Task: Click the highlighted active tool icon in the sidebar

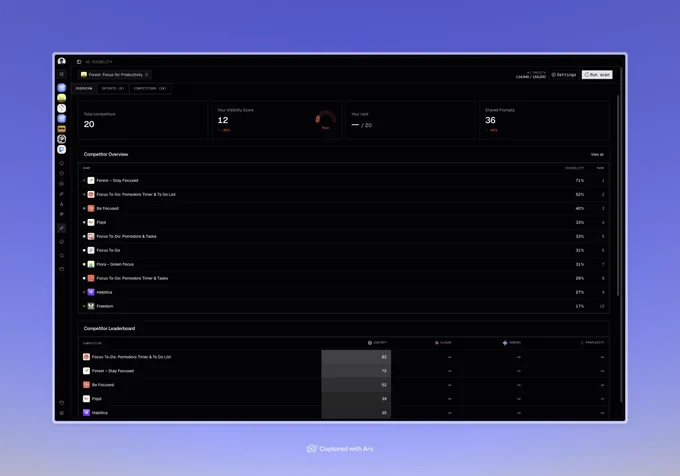Action: tap(62, 228)
